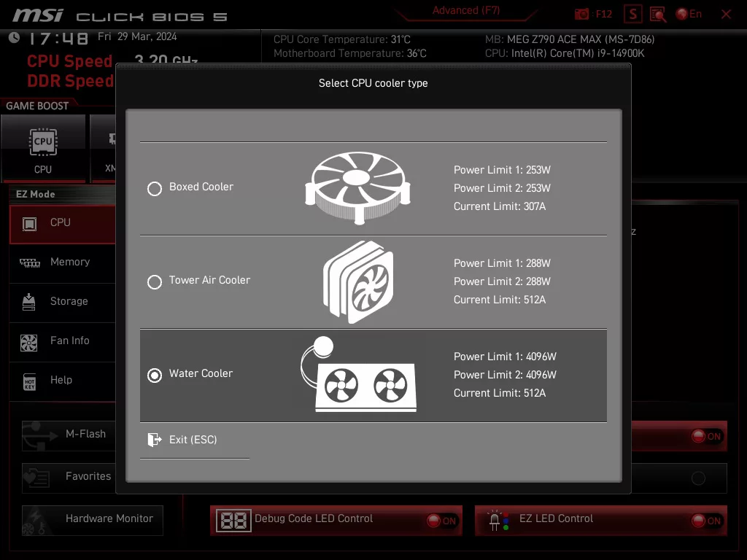Click the tower air cooler illustration
Image resolution: width=747 pixels, height=560 pixels.
(x=358, y=282)
